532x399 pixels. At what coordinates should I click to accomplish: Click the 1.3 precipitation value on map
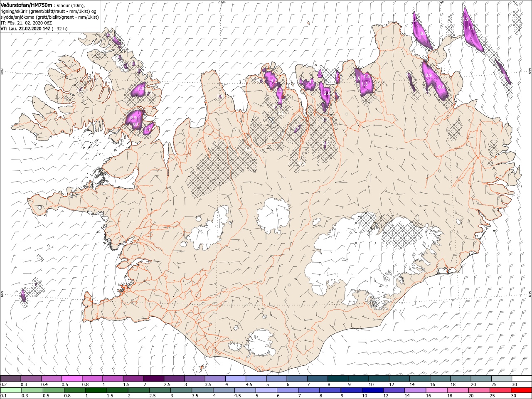coord(365,84)
